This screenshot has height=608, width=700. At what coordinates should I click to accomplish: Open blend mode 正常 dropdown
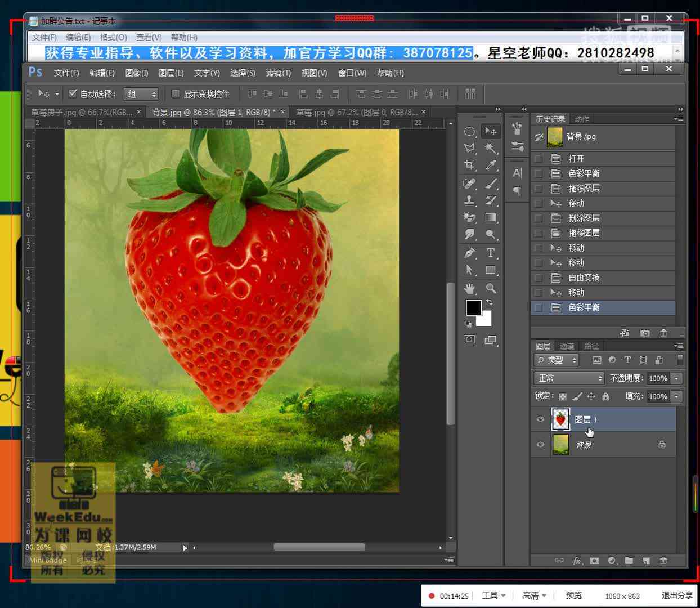[x=569, y=378]
